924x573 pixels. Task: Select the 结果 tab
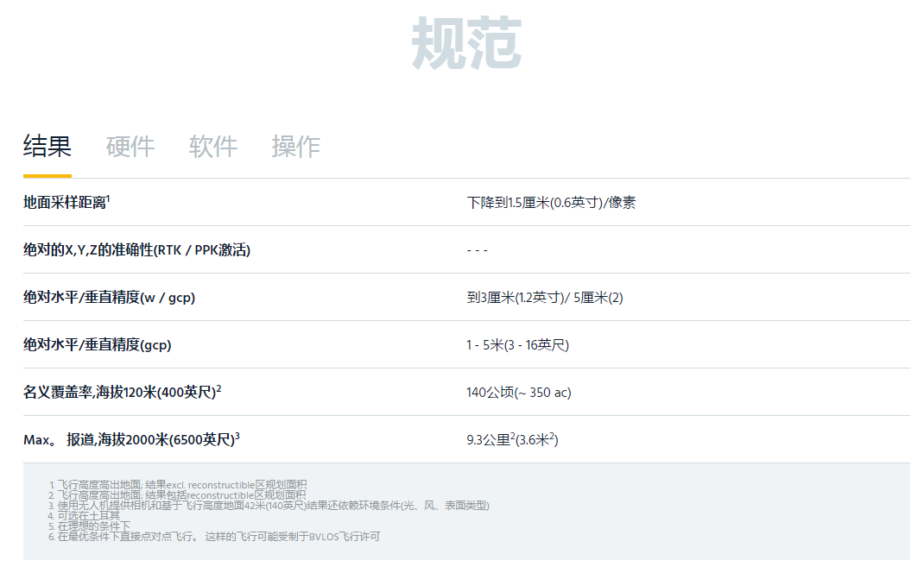[47, 147]
